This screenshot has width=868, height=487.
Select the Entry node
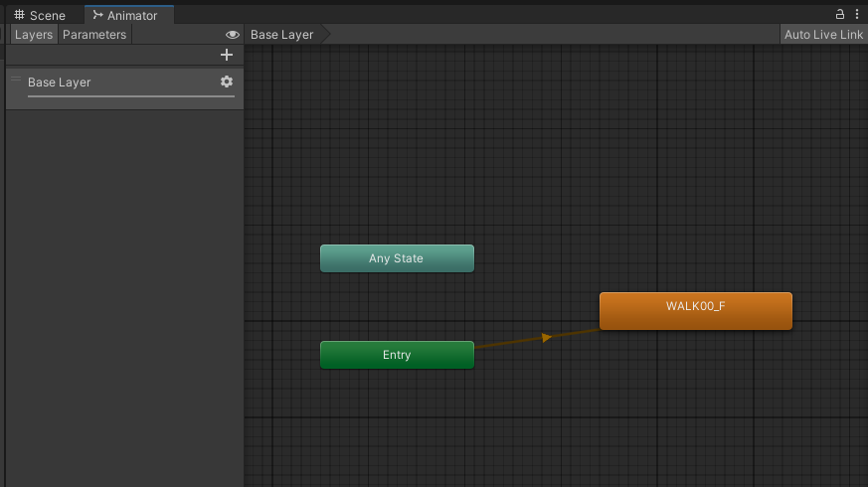coord(397,355)
